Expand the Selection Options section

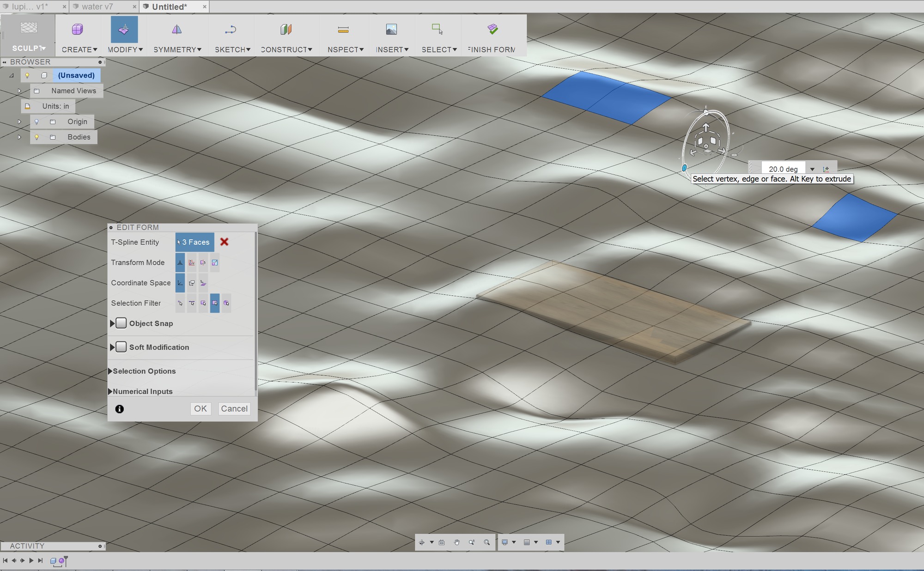pos(110,371)
